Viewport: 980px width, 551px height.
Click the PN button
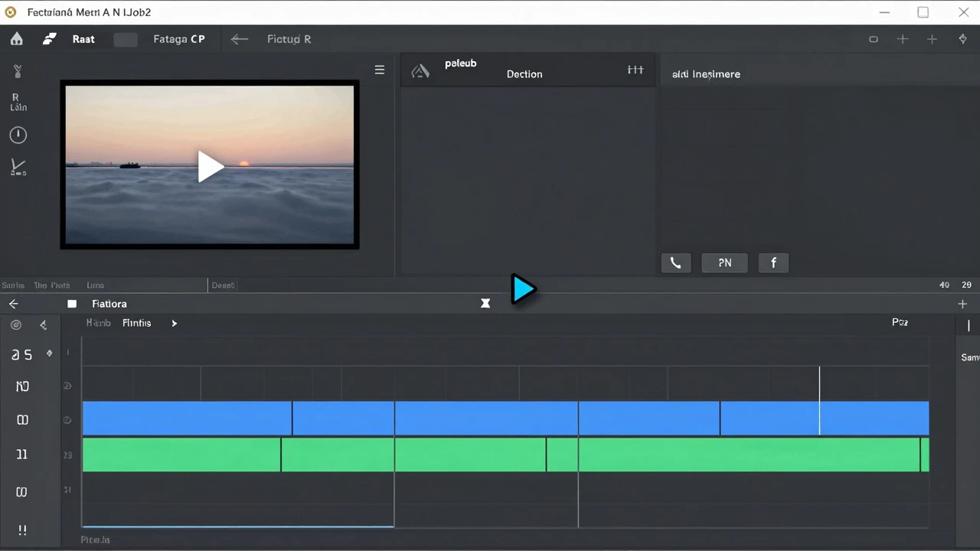click(724, 262)
